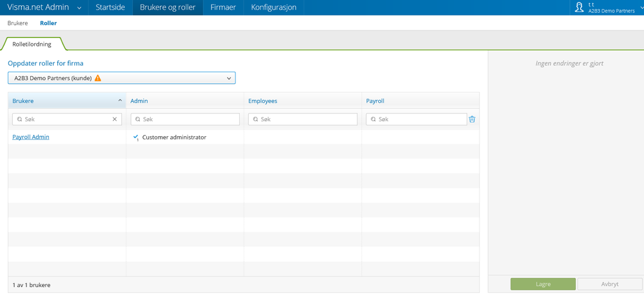Screen dimensions: 644x300
Task: Toggle the Customer administrator checkmark
Action: [136, 137]
